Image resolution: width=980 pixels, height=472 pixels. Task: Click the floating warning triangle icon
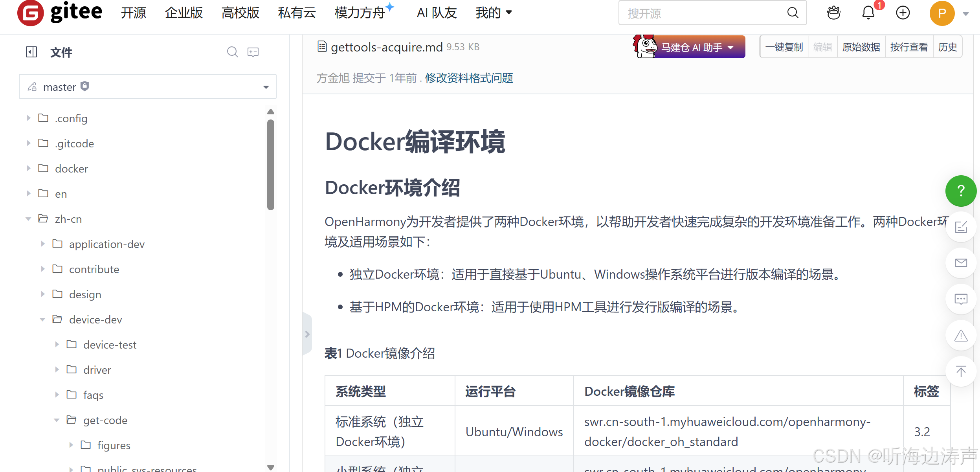(x=961, y=336)
